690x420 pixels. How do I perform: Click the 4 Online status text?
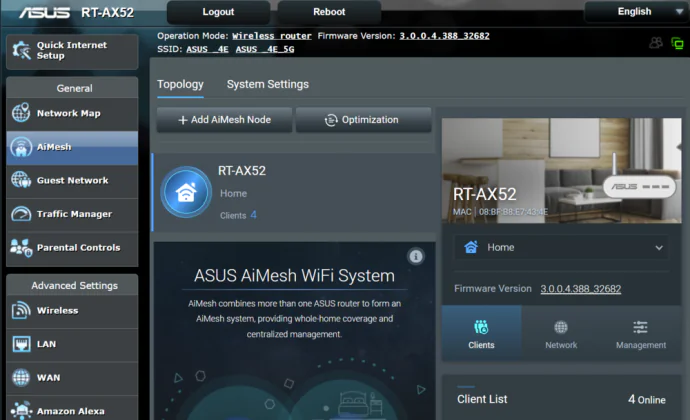[646, 400]
